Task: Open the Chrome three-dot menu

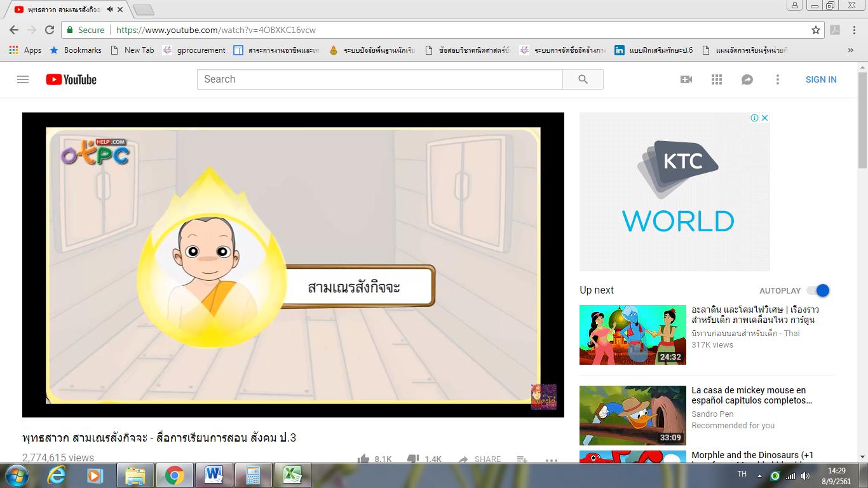Action: pyautogui.click(x=853, y=30)
